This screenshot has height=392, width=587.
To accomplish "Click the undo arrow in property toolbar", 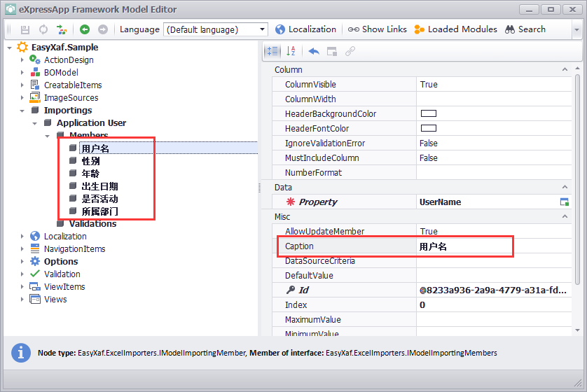I will pyautogui.click(x=314, y=51).
